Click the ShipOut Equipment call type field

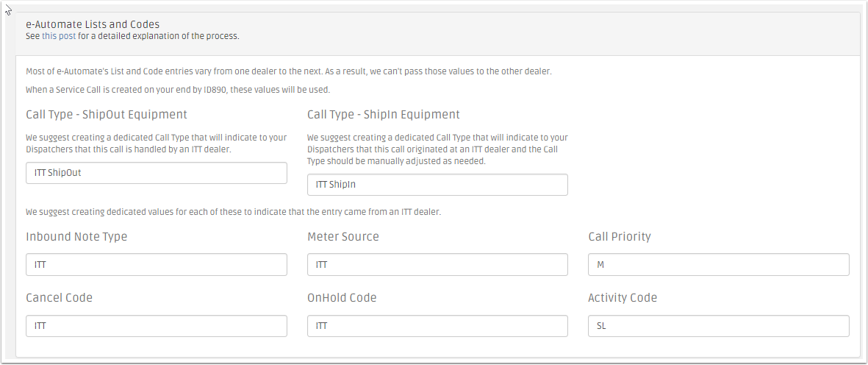click(157, 173)
